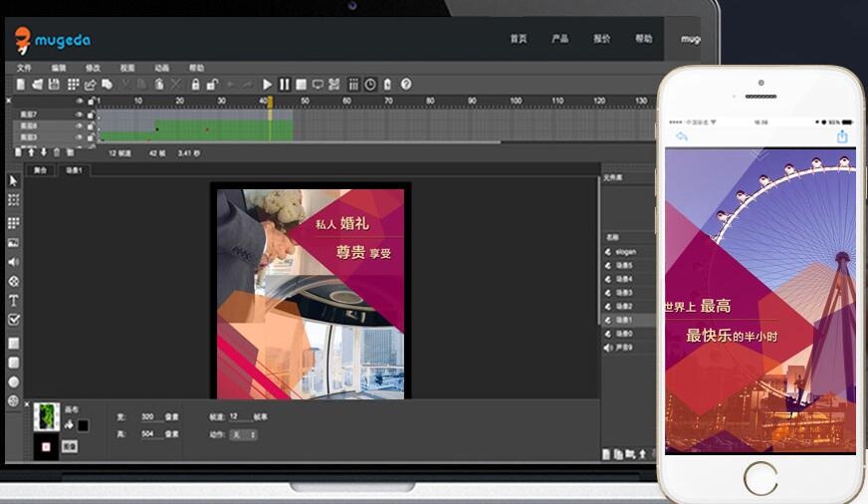Save the project with the floppy disk icon
Viewport: 868px width, 504px height.
(x=54, y=85)
